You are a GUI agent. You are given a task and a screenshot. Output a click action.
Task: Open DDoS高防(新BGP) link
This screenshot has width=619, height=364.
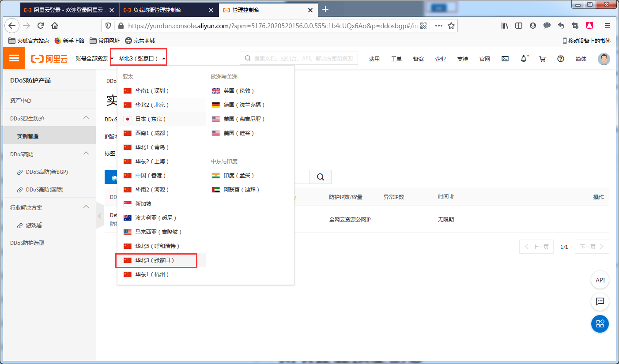47,172
